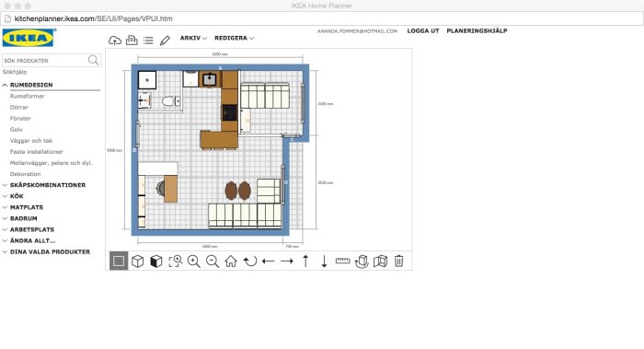Click the print icon in top toolbar
644x349 pixels.
132,40
